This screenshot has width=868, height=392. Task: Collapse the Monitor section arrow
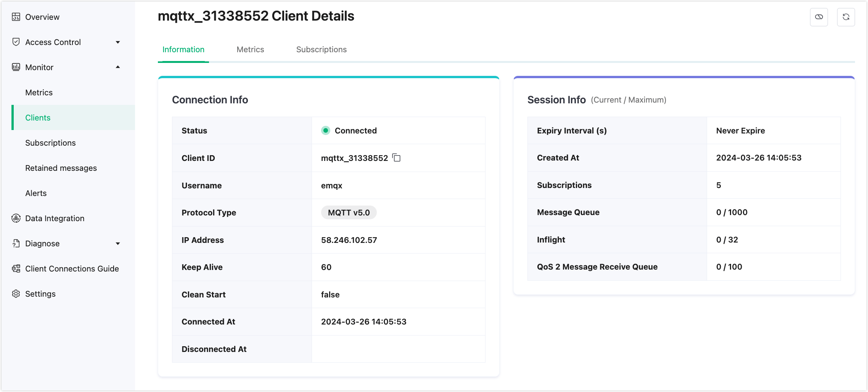pos(118,67)
